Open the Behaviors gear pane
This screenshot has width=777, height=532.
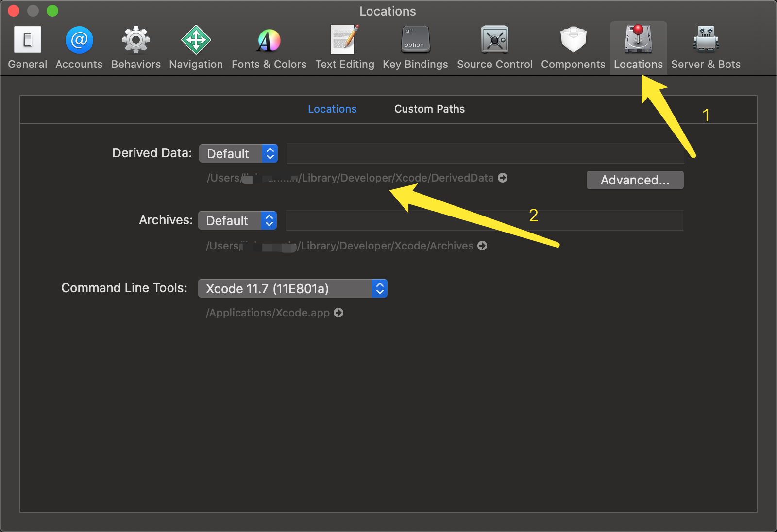click(x=136, y=48)
